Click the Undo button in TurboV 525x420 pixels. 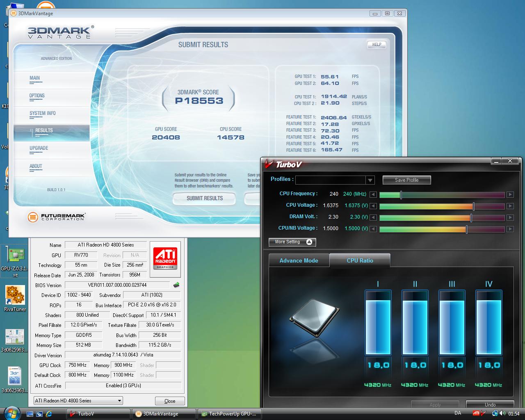pos(490,404)
